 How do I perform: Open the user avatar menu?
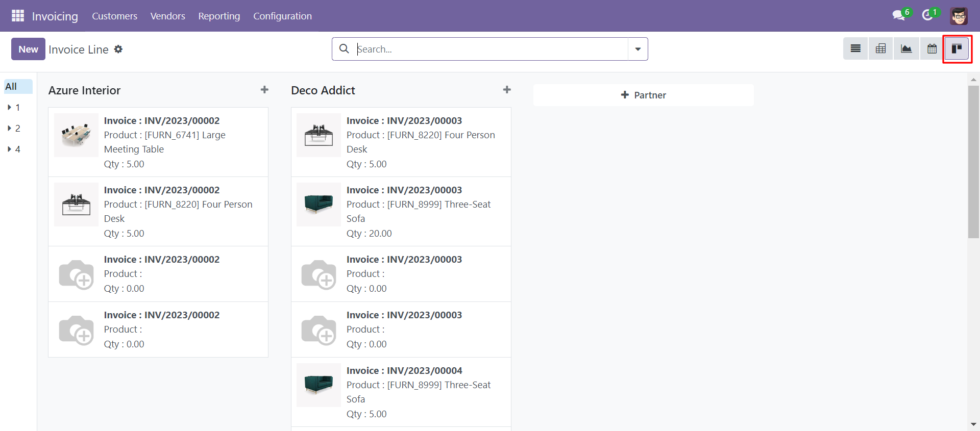pos(959,16)
